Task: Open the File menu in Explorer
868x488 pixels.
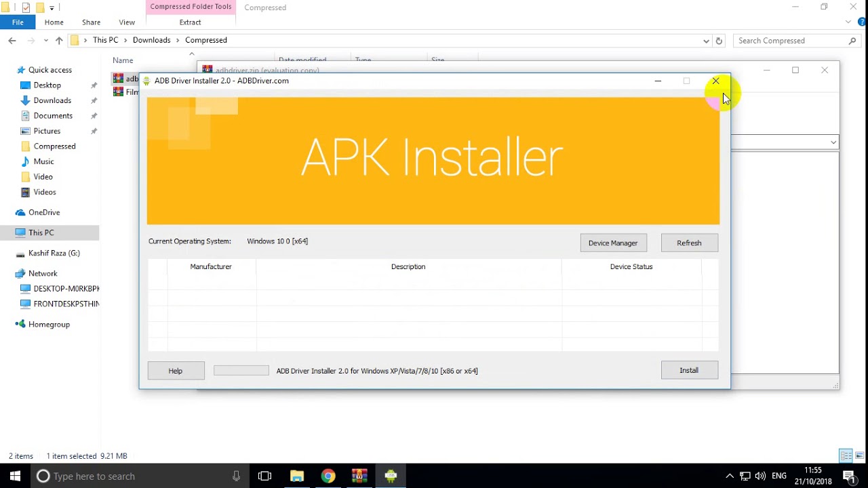Action: pos(18,22)
